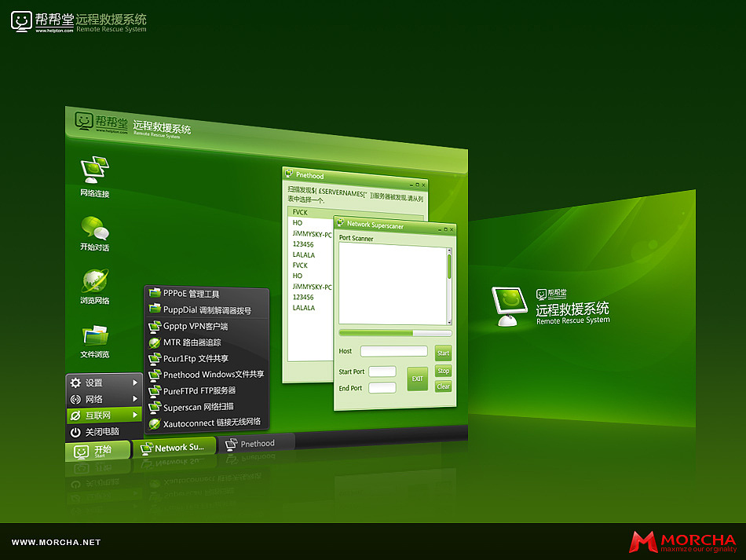Close the Pnethood window
Image resolution: width=746 pixels, height=560 pixels.
pyautogui.click(x=423, y=185)
